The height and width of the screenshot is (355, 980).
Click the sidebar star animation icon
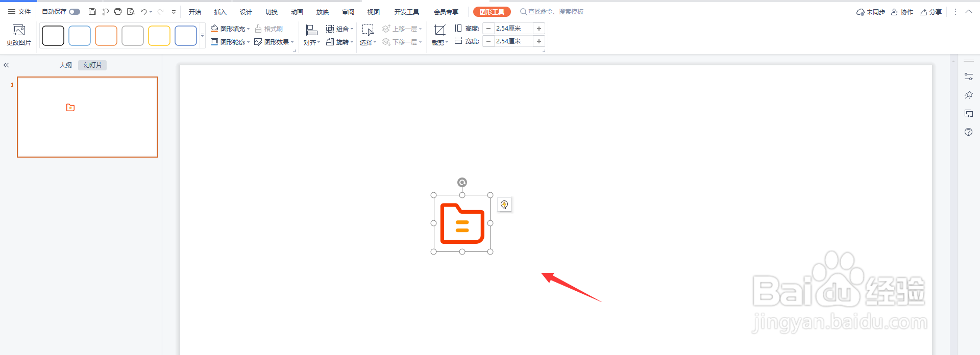coord(969,95)
